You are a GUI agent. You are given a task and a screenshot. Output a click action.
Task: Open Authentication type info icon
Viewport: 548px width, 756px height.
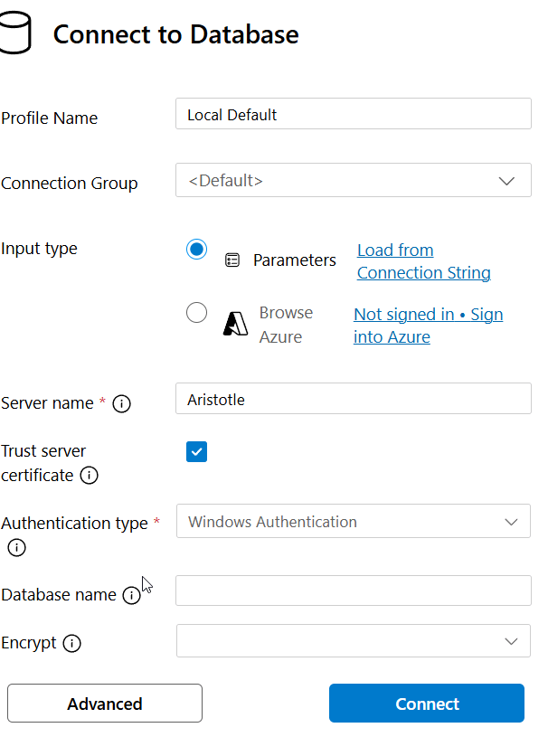[x=16, y=547]
